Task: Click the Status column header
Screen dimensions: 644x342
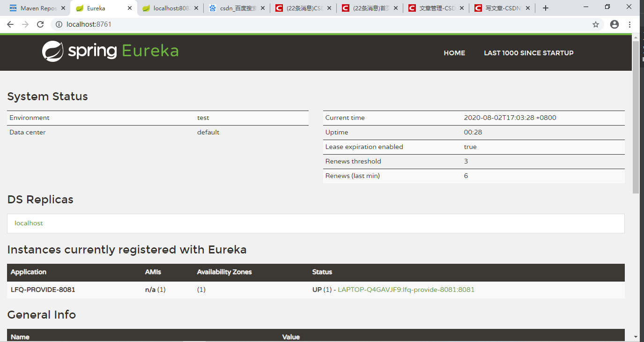Action: pos(322,272)
